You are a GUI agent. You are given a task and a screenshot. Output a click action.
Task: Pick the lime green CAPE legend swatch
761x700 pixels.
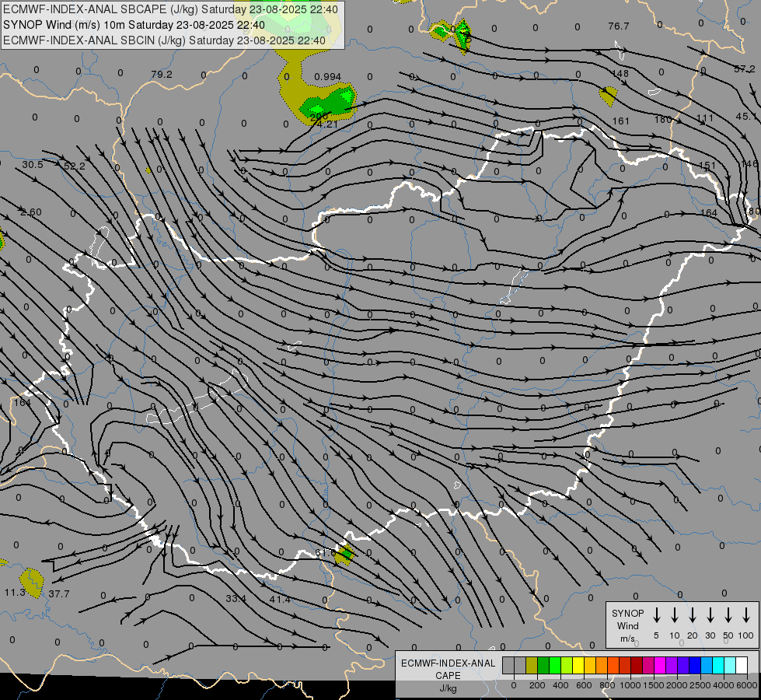(567, 666)
